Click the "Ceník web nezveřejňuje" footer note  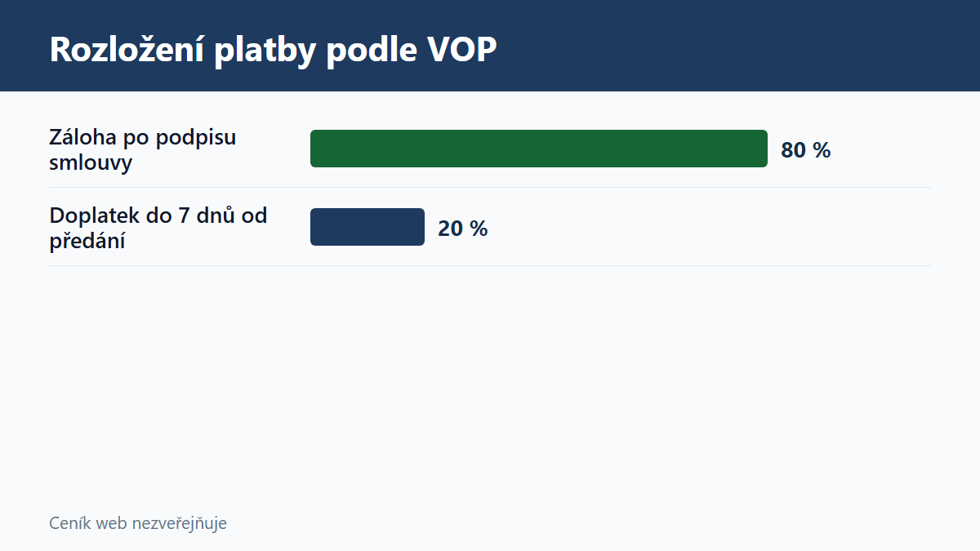coord(138,523)
